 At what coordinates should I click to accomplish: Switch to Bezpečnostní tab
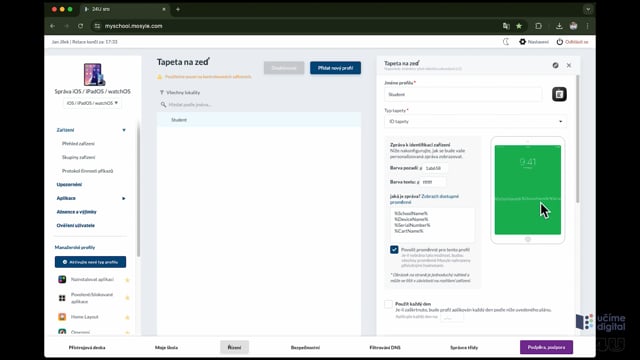tap(305, 347)
